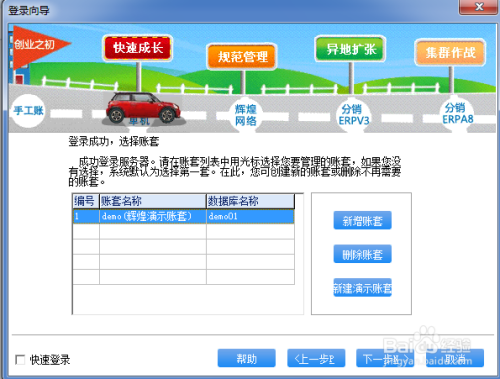
Task: Click the 集群作战 orange signboard
Action: point(450,52)
